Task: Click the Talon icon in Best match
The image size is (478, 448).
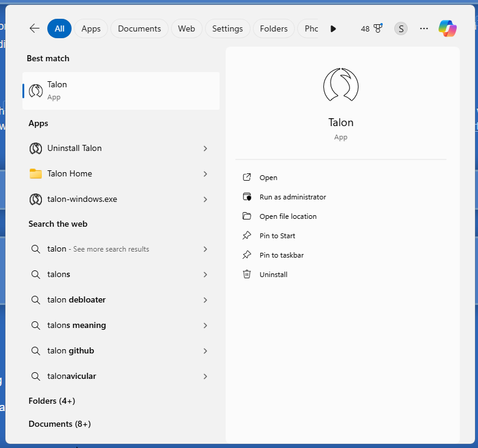Action: 36,91
